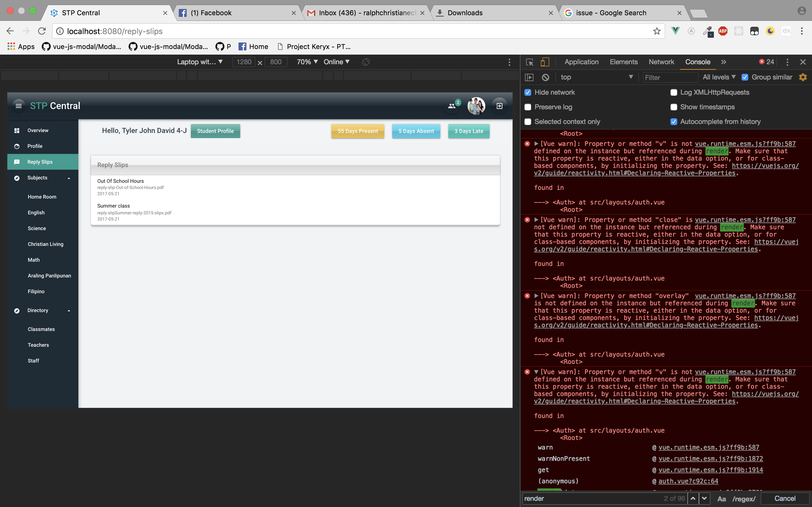
Task: Open the navigation drawer in STP Central
Action: pyautogui.click(x=19, y=106)
